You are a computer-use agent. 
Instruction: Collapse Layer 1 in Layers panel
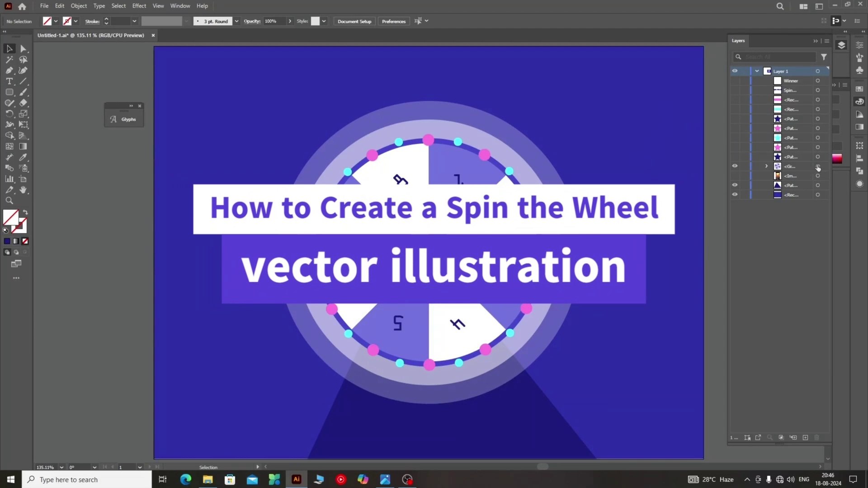tap(757, 71)
